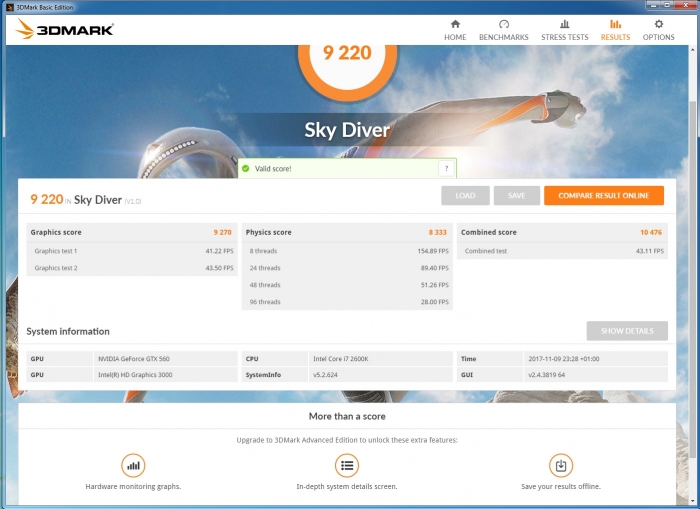Click the 10 476 combined score value

coord(651,232)
